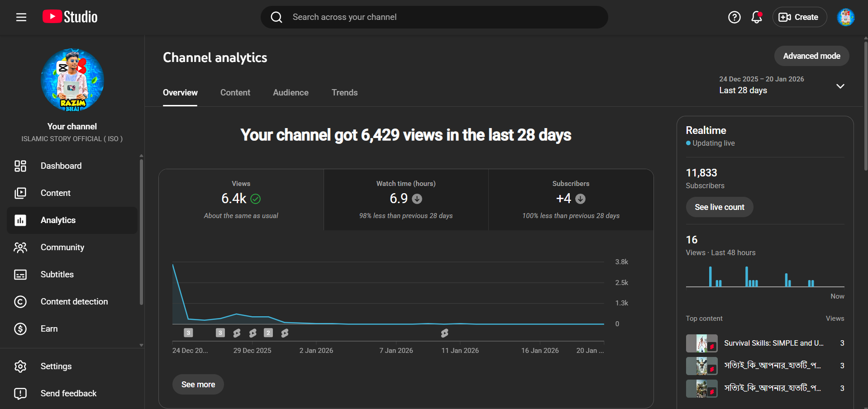Viewport: 868px width, 409px height.
Task: Open the notifications bell
Action: (756, 17)
